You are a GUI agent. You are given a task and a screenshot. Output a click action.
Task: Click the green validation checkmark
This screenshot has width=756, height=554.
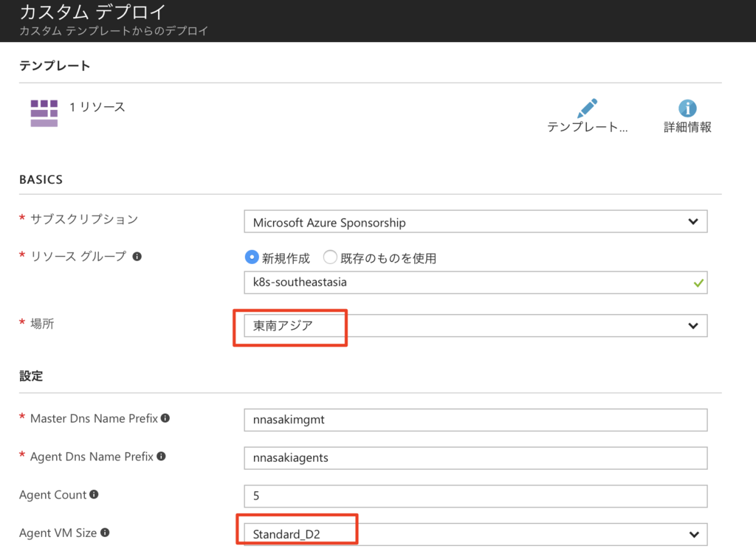pos(699,283)
